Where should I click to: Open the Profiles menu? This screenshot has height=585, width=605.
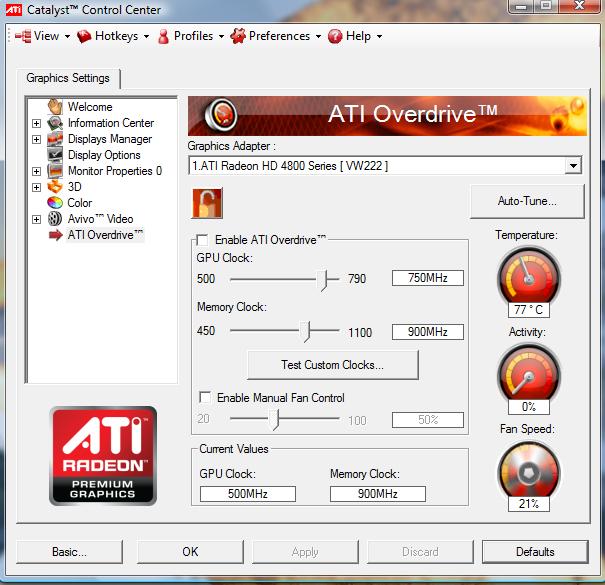[x=193, y=36]
